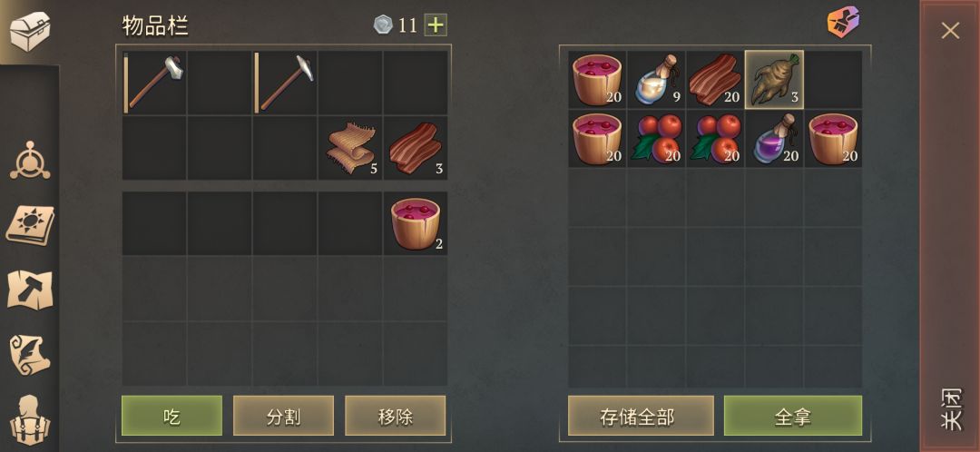980x452 pixels.
Task: Select the white potion bottle with count 9
Action: (x=656, y=79)
